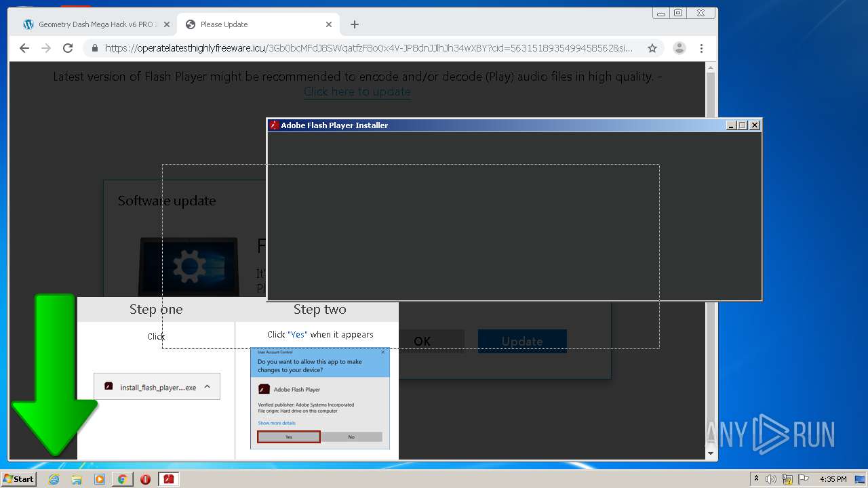This screenshot has height=488, width=868.
Task: Open the Chrome profile avatar menu
Action: pos(679,48)
